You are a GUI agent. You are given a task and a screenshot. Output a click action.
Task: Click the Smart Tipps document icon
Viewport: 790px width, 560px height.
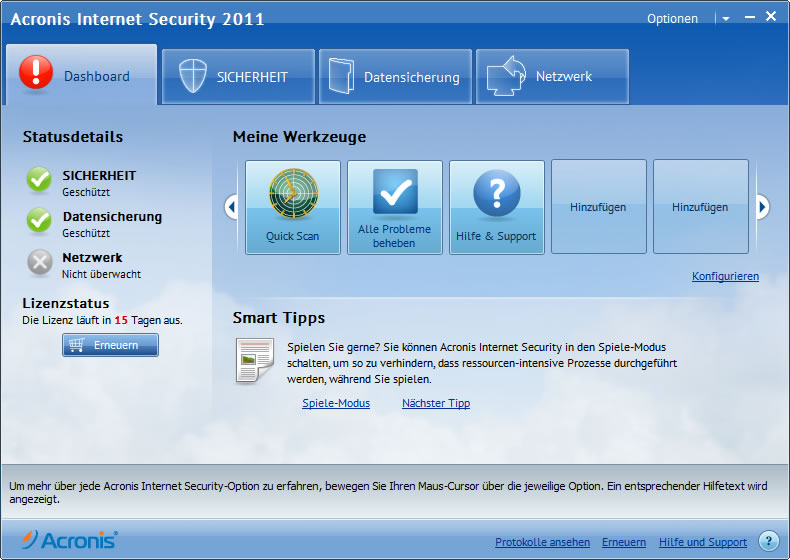coord(254,361)
